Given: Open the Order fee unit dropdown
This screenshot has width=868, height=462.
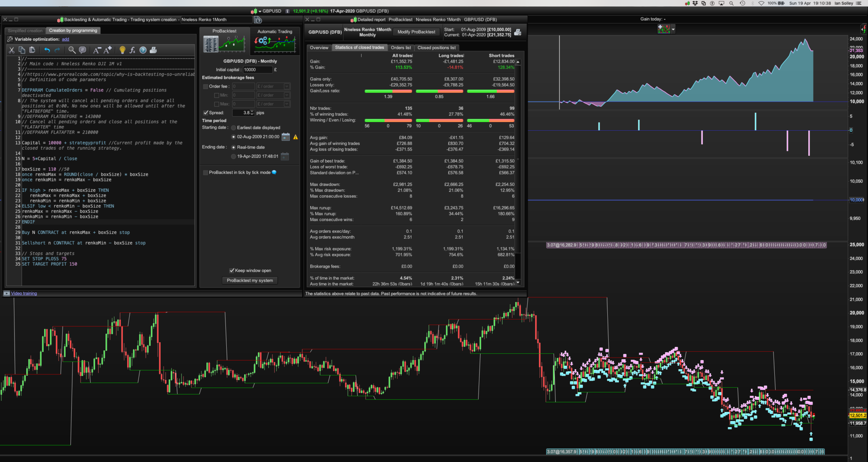Looking at the screenshot, I should [x=287, y=87].
